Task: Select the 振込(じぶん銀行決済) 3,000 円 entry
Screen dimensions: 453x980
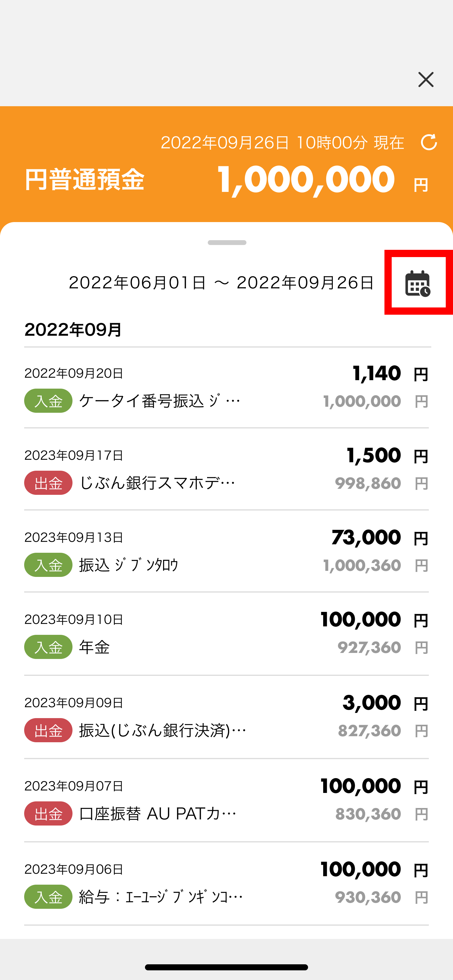Action: pyautogui.click(x=226, y=717)
